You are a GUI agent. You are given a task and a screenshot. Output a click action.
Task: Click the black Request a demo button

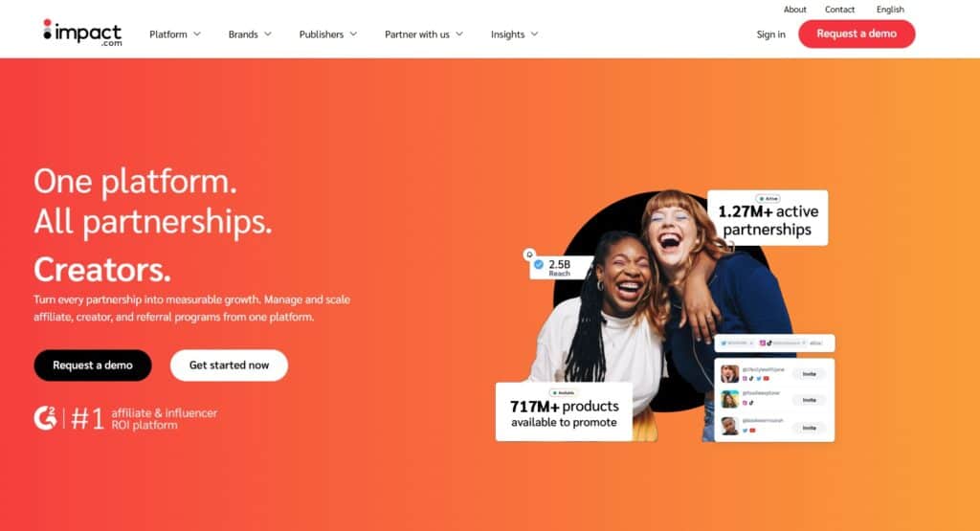93,365
